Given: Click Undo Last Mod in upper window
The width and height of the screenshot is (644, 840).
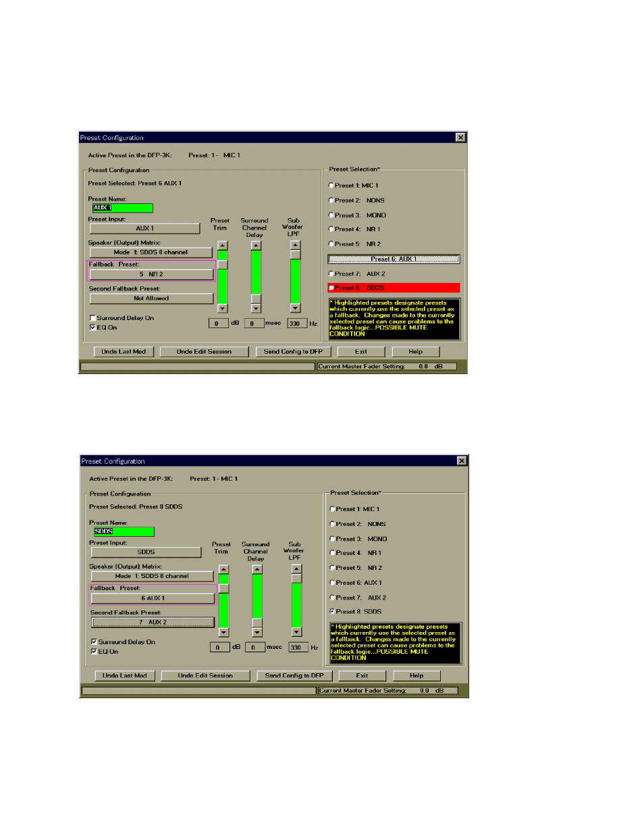Looking at the screenshot, I should pos(124,352).
